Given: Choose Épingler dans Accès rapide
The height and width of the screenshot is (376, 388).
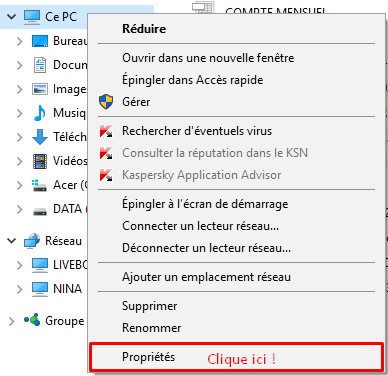Looking at the screenshot, I should [x=192, y=80].
